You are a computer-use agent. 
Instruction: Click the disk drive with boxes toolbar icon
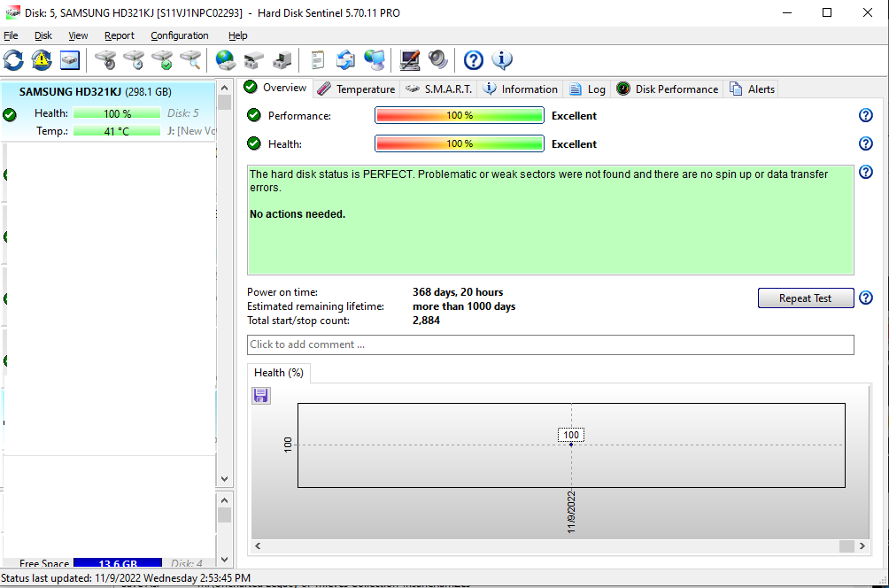(254, 60)
